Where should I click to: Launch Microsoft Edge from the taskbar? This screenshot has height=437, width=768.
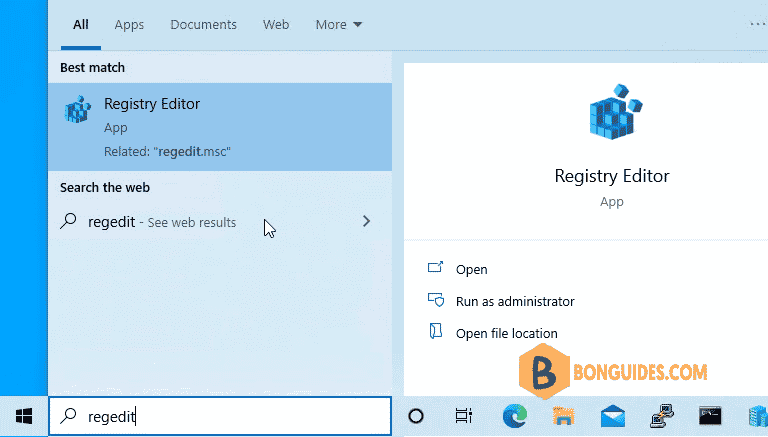click(515, 416)
